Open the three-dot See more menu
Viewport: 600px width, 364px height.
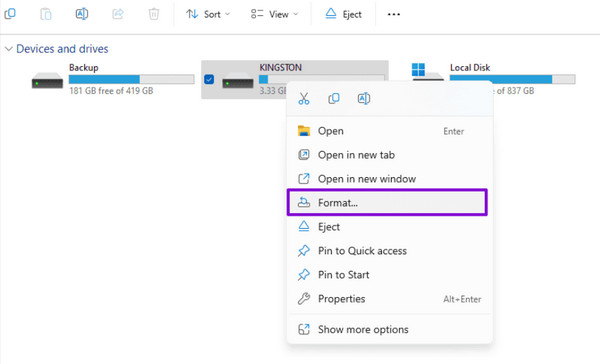tap(394, 15)
